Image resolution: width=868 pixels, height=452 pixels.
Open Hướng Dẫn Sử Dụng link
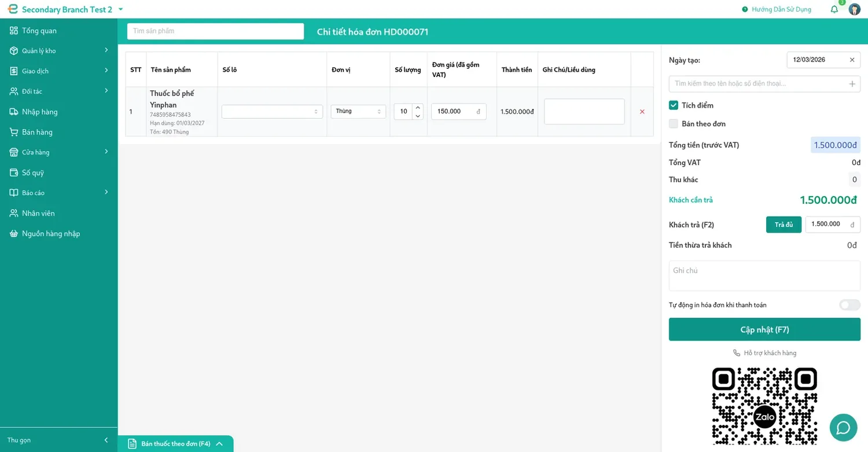point(781,9)
